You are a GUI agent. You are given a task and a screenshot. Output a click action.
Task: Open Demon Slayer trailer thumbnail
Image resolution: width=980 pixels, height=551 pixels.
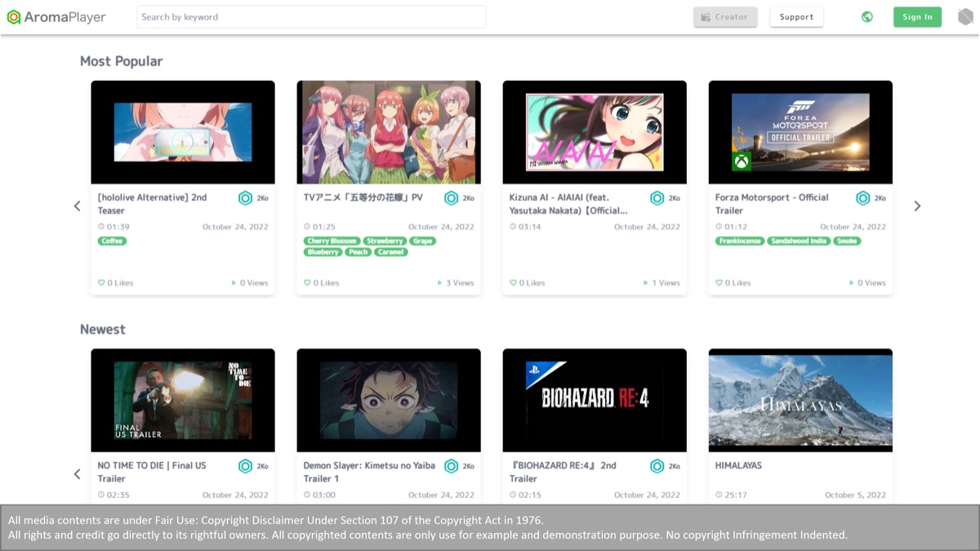[x=389, y=400]
